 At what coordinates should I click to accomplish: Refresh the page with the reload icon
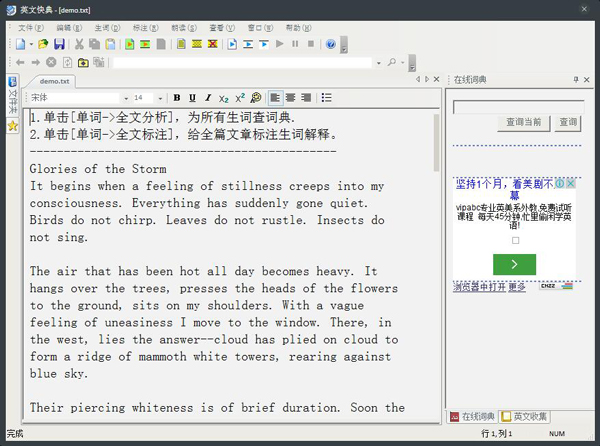tap(67, 62)
